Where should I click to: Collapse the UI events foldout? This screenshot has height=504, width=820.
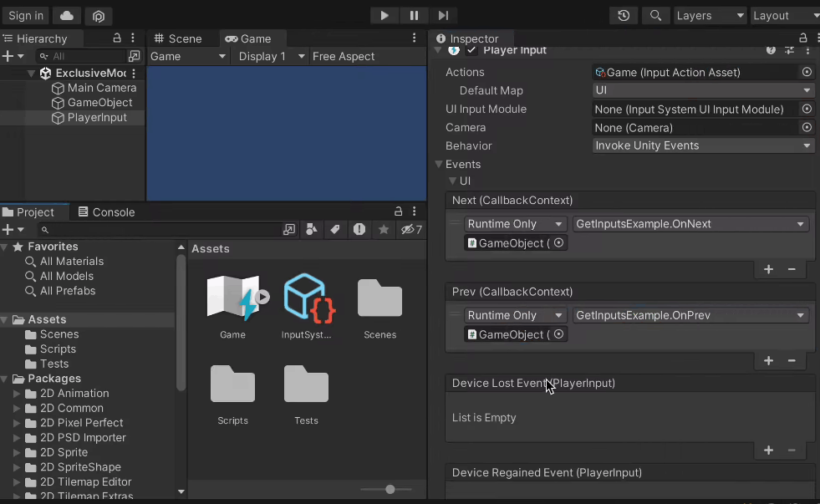[452, 181]
